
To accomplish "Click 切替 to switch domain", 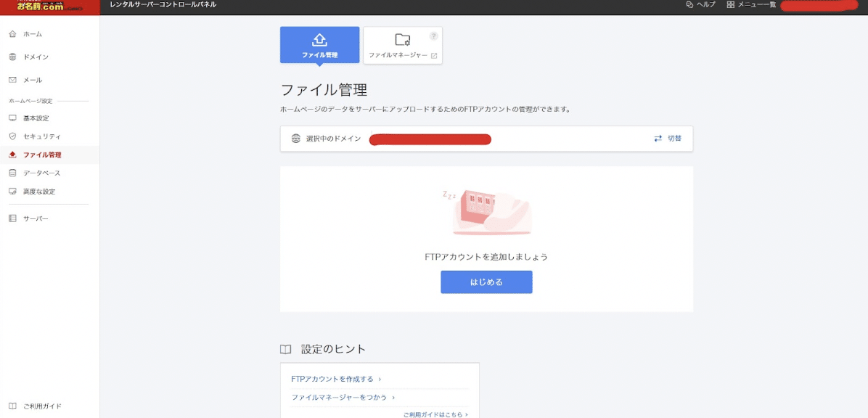I will [668, 139].
